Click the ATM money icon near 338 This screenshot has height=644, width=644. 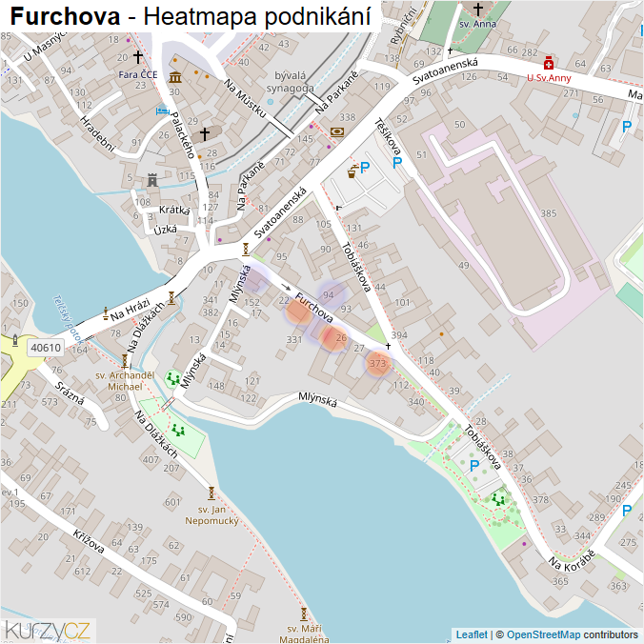[337, 132]
